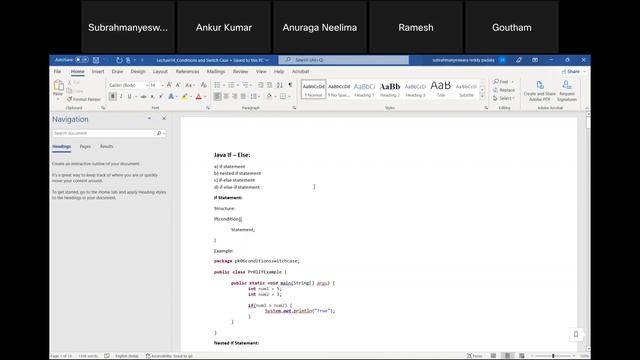Select Align Right
640x360 pixels.
point(234,96)
